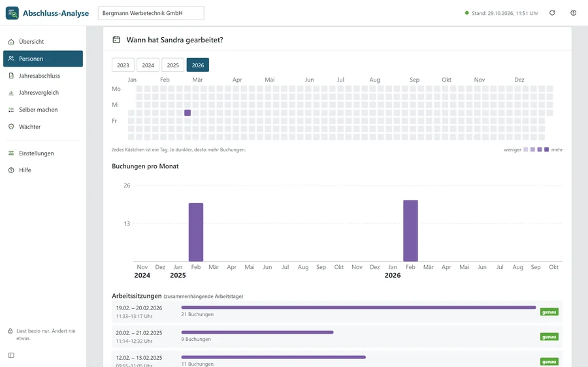The height and width of the screenshot is (367, 588).
Task: Click the session bar labeled 9 Buchungen
Action: tap(257, 332)
